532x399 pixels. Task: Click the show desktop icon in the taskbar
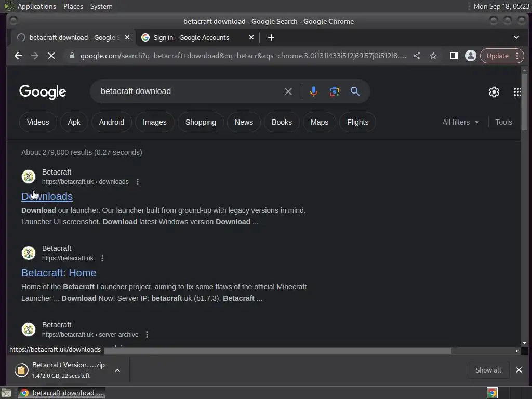tap(6, 393)
